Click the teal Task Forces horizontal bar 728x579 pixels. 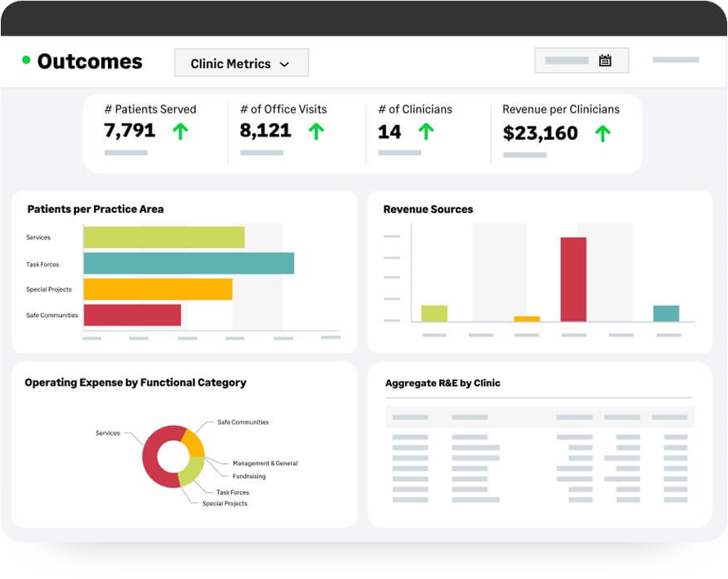[189, 264]
